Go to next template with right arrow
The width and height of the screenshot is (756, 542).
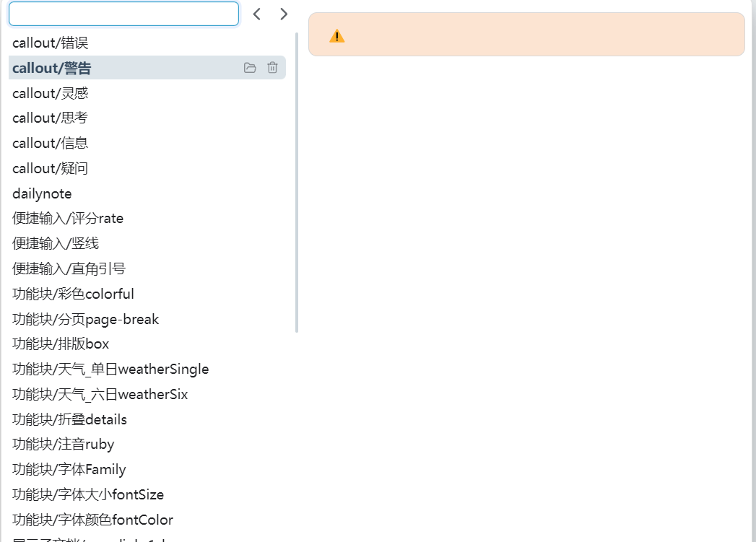(284, 14)
